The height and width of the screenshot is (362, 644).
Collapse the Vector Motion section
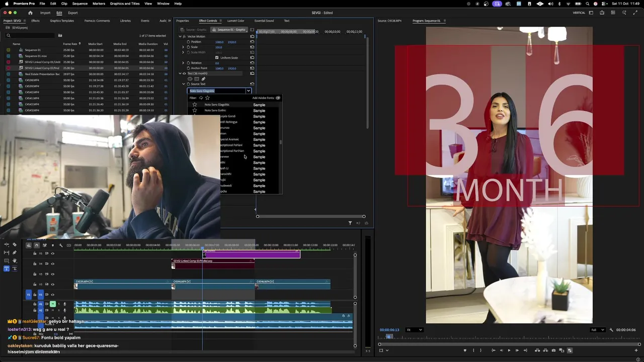[x=180, y=37]
